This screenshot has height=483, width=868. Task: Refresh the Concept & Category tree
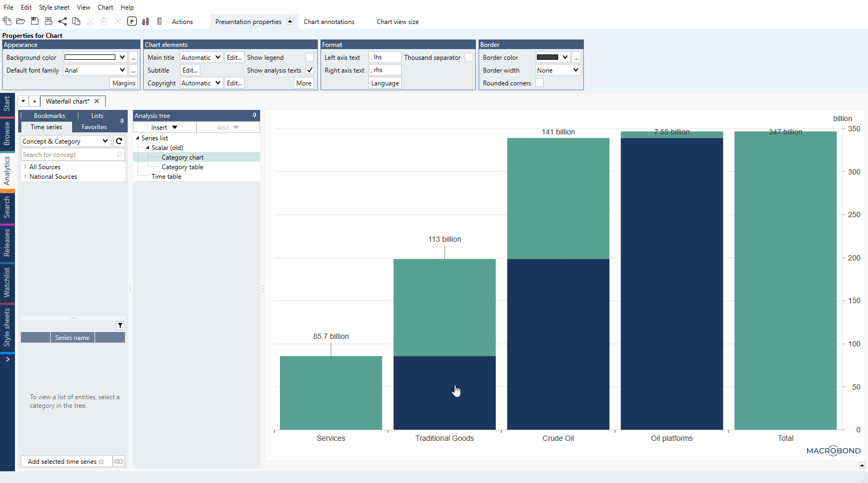(119, 141)
